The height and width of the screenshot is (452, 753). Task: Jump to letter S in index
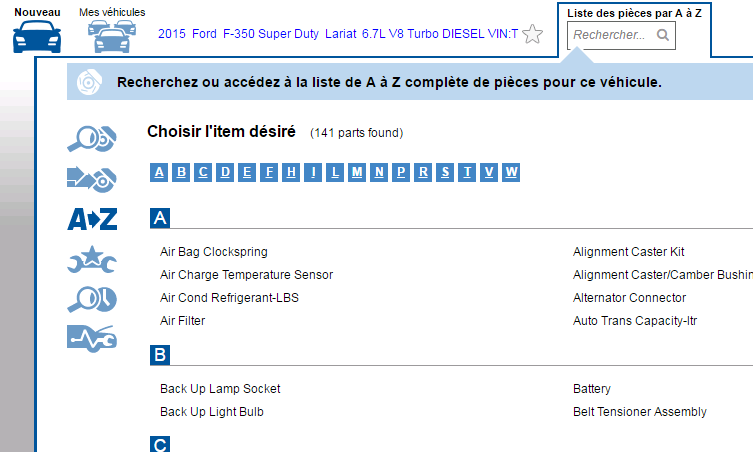pyautogui.click(x=445, y=172)
